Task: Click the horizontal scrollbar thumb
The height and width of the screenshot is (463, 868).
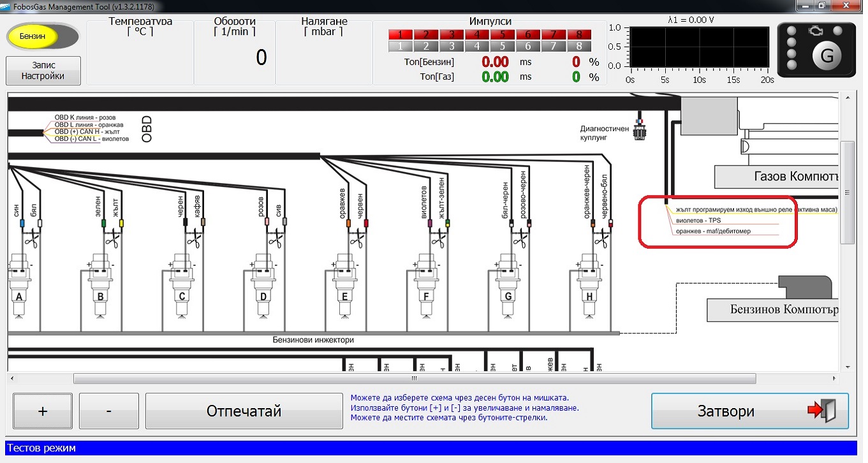Action: (415, 378)
